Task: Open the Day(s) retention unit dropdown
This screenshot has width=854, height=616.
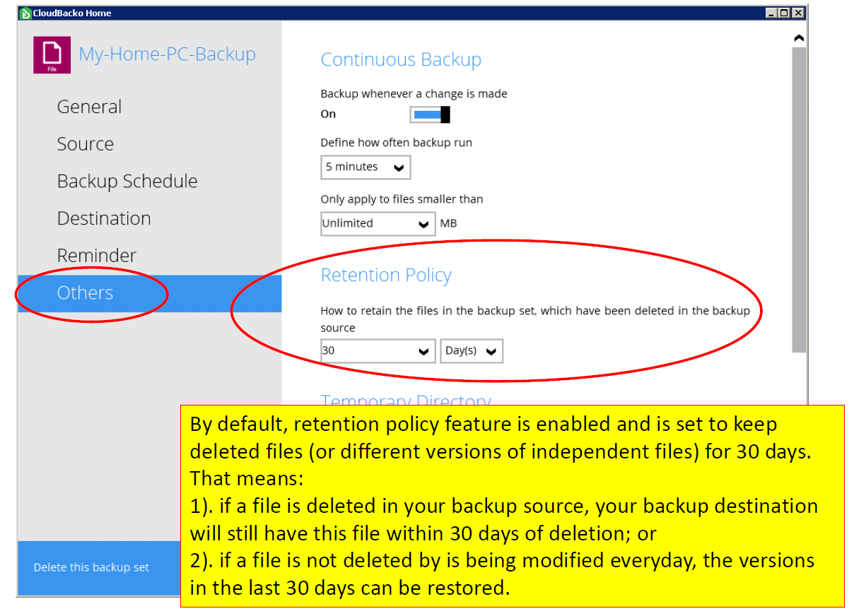Action: tap(472, 351)
